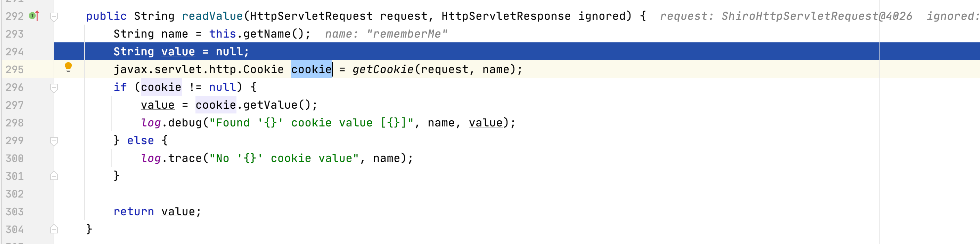This screenshot has height=244, width=980.
Task: Click the readValue method name
Action: coord(212,16)
